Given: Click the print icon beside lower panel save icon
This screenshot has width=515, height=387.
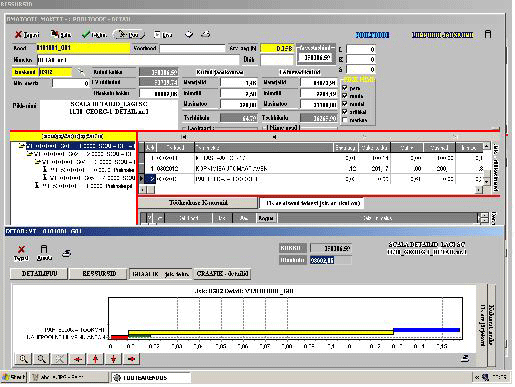Looking at the screenshot, I should point(66,254).
